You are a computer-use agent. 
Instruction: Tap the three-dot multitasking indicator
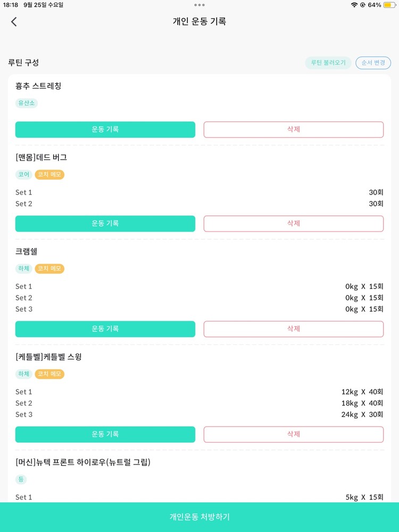pyautogui.click(x=199, y=5)
